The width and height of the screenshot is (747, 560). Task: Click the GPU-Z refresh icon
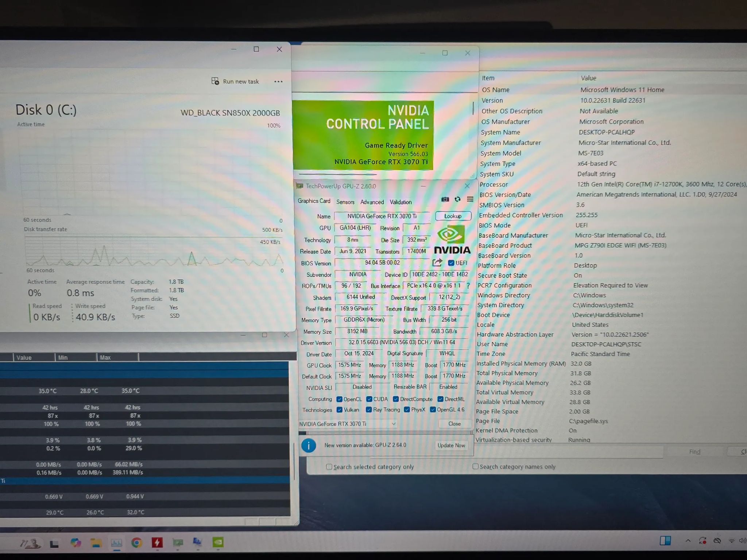[x=457, y=199]
